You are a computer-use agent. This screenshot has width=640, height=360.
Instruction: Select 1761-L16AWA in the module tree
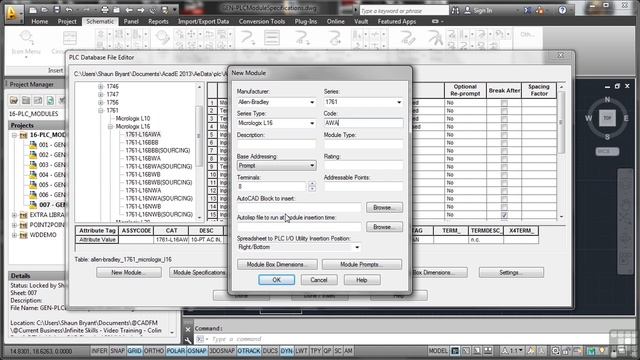click(143, 134)
